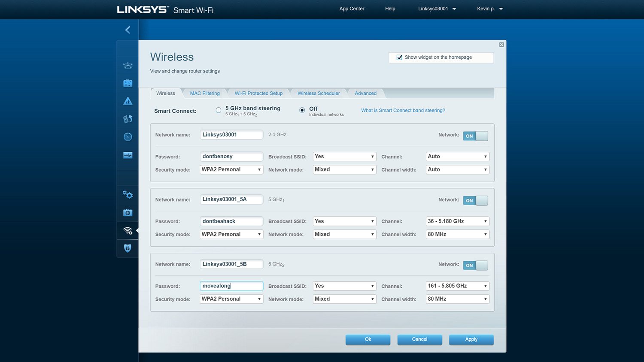Open Channel width dropdown for Linksys03001_5A
Image resolution: width=644 pixels, height=362 pixels.
458,234
